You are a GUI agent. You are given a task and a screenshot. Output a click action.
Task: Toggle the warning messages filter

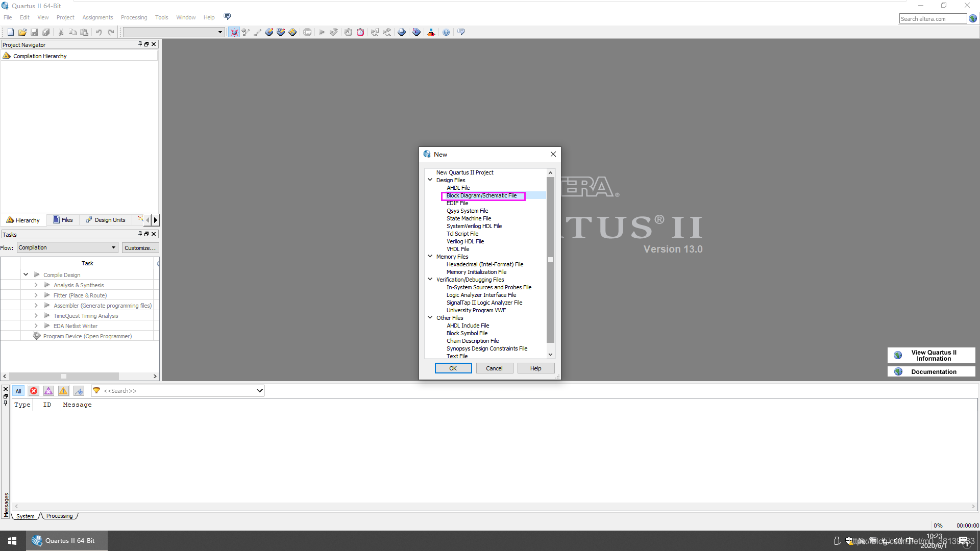(x=63, y=391)
